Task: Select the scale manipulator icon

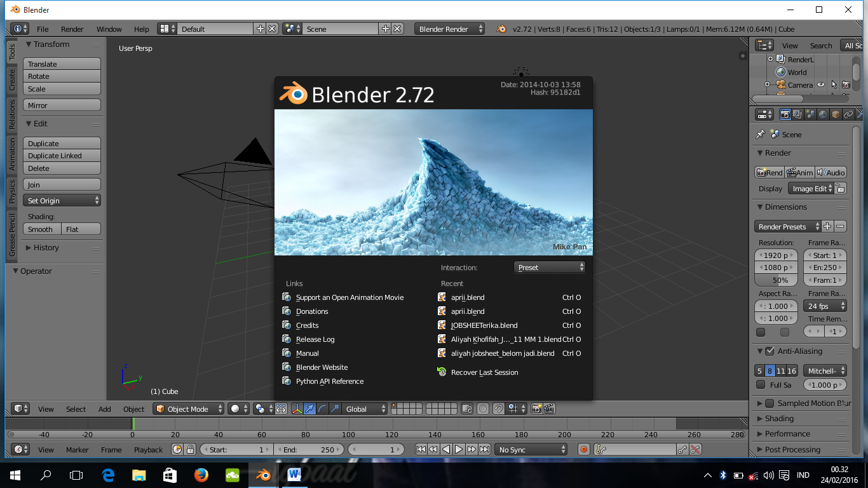Action: coord(335,409)
